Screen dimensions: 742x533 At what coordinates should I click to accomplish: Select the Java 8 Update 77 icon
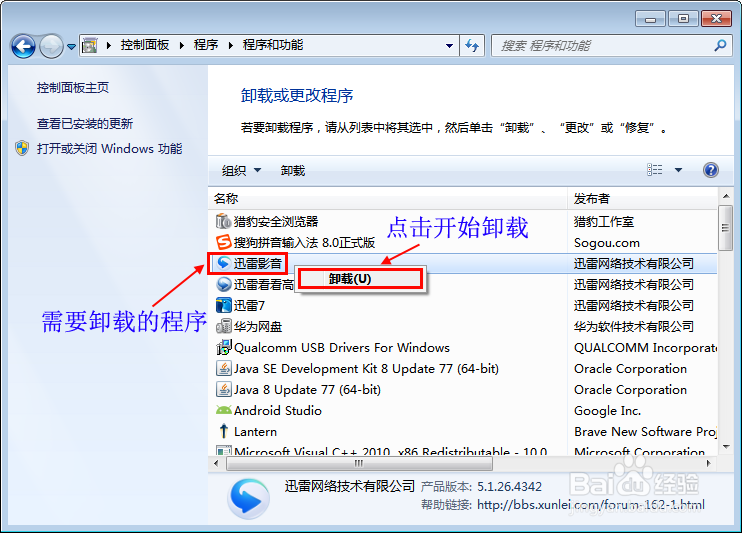(223, 390)
